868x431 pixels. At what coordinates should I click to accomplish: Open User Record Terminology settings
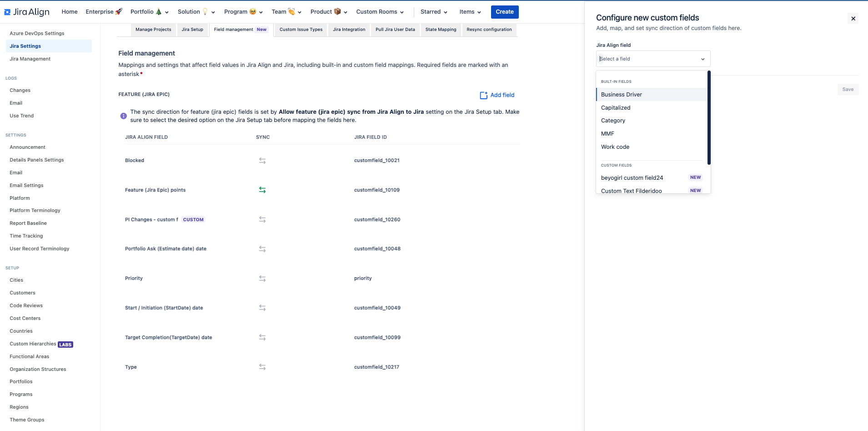pyautogui.click(x=40, y=248)
